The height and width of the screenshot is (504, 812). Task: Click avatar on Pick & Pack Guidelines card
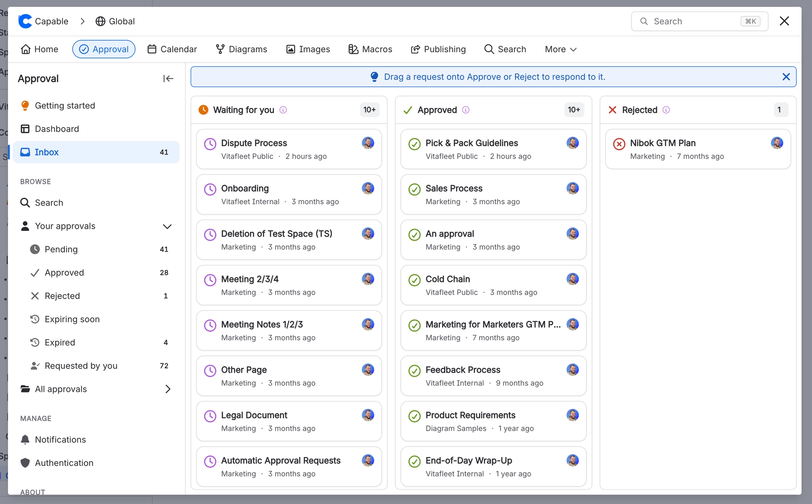tap(573, 143)
